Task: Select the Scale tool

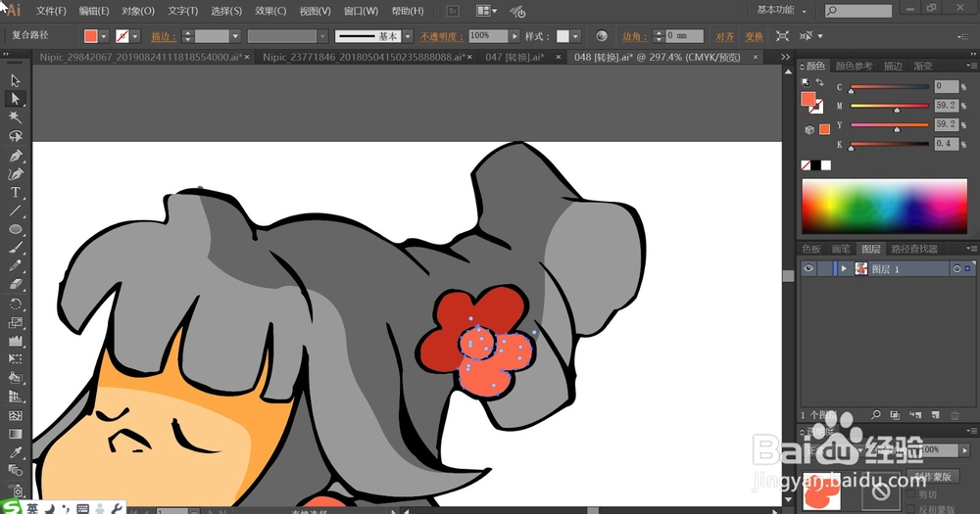Action: [x=16, y=323]
